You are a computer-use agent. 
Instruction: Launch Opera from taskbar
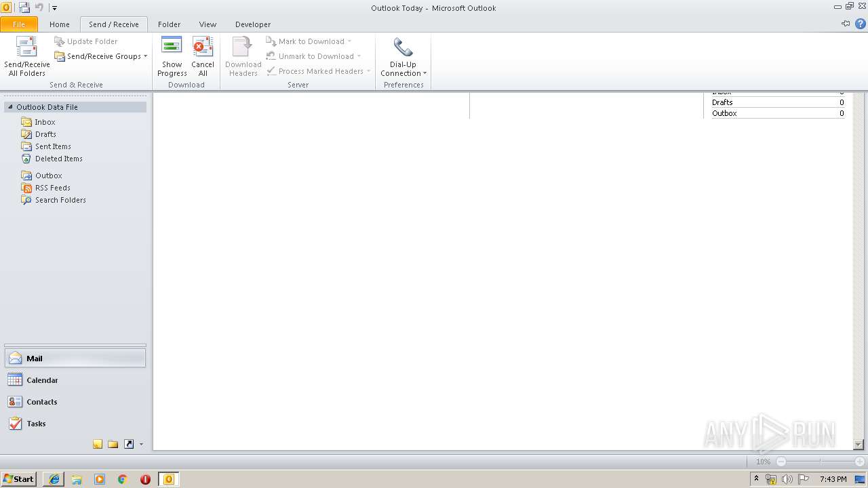tap(145, 479)
